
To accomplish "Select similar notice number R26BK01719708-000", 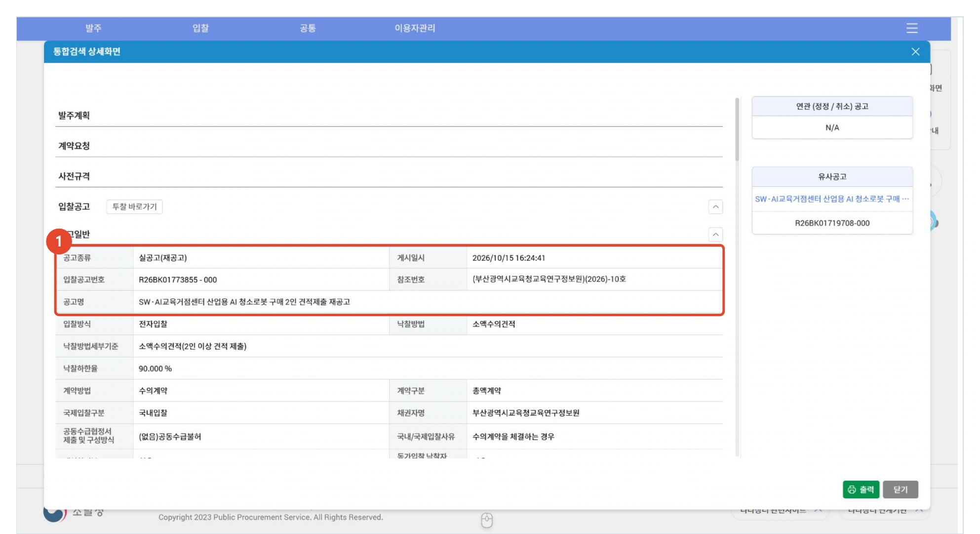I will (x=832, y=223).
